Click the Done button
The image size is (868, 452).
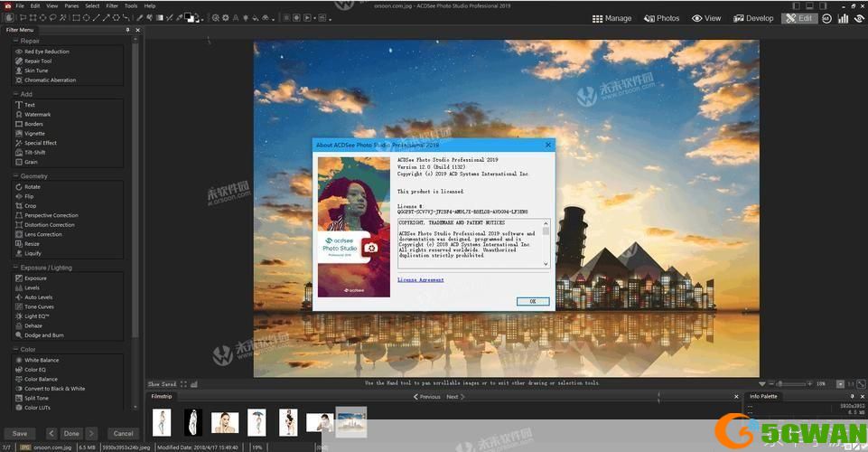click(x=71, y=433)
